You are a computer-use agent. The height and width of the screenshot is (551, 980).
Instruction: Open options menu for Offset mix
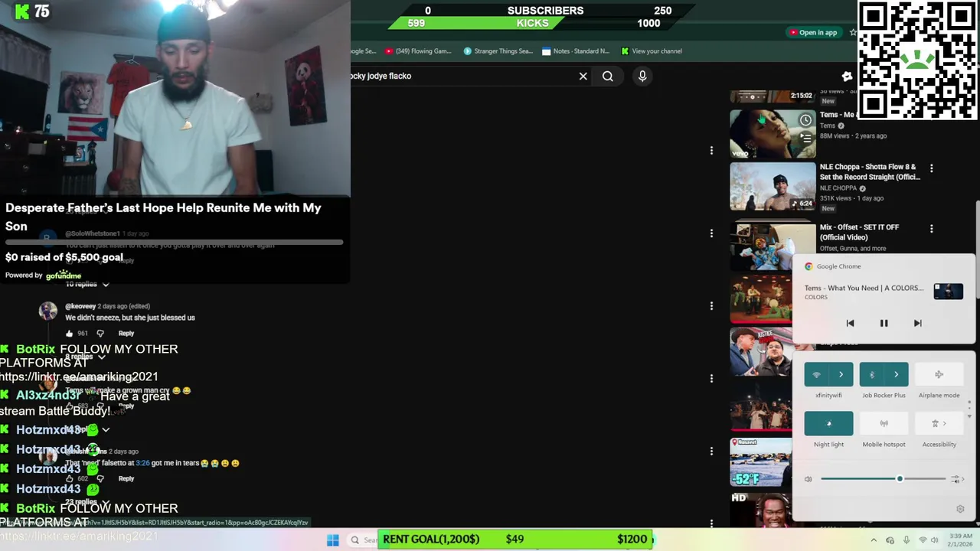[x=932, y=228]
